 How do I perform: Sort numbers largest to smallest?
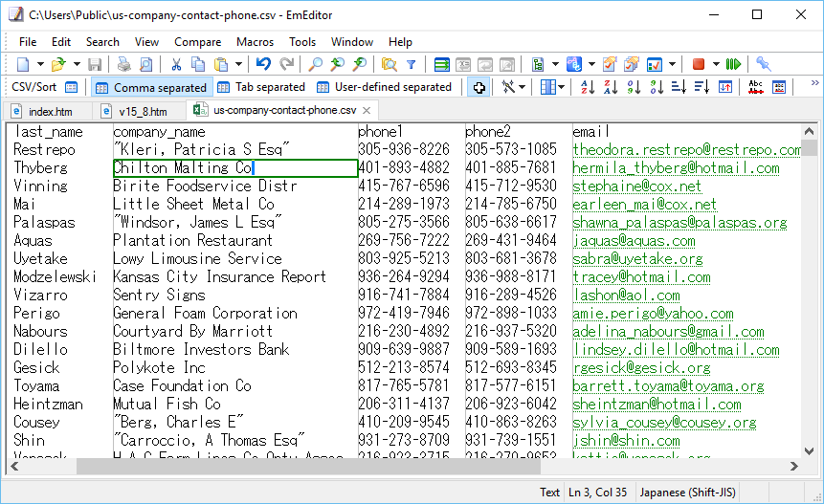tap(657, 87)
